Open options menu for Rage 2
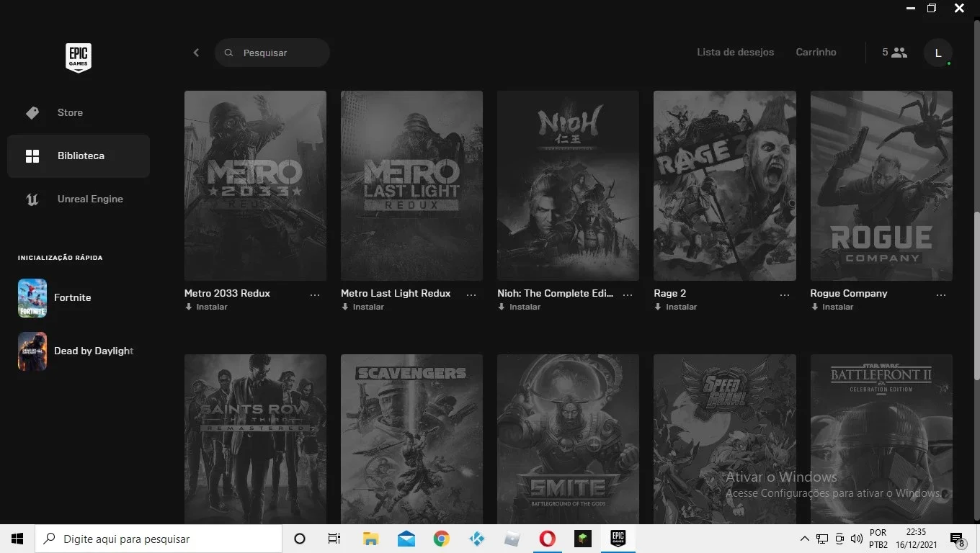Screen dimensions: 980x553 coord(785,295)
